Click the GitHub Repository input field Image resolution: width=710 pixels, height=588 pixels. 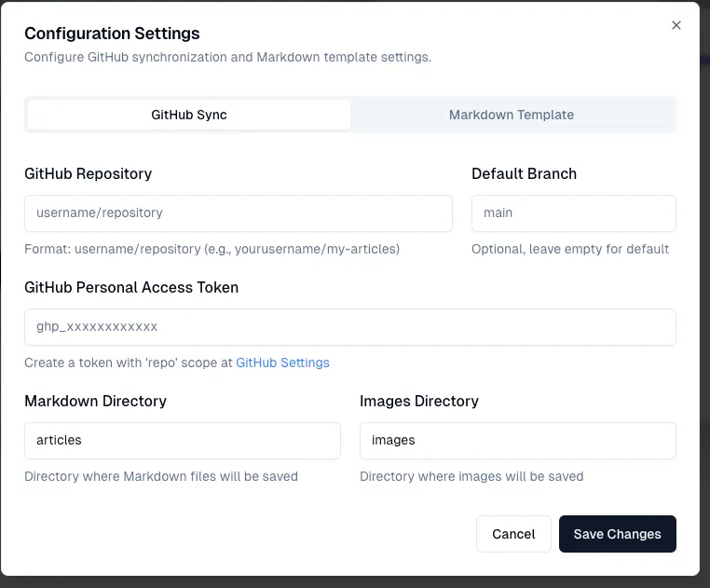239,213
